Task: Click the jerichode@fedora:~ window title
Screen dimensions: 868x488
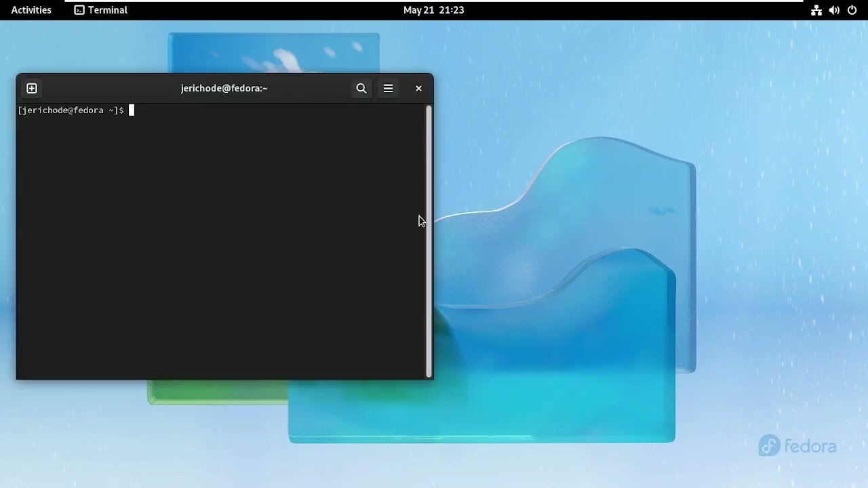Action: (224, 88)
